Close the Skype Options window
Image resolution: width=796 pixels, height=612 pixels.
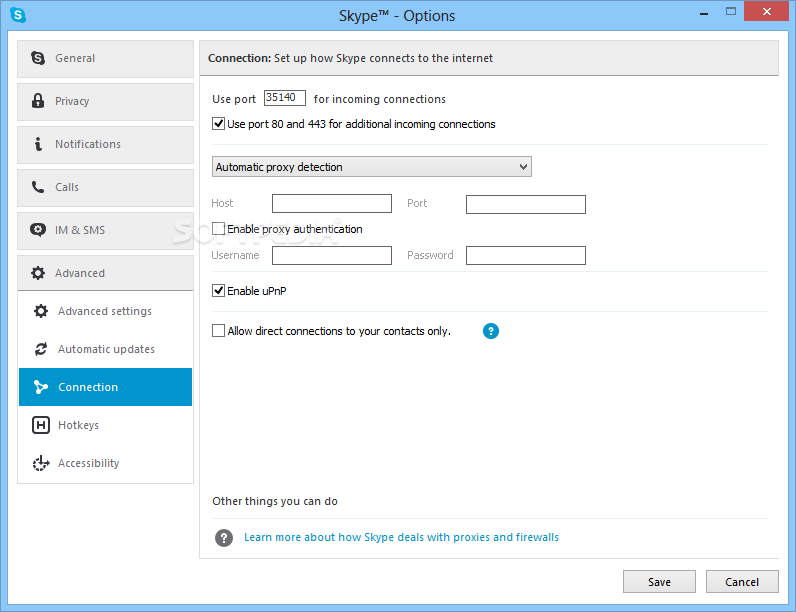[x=767, y=11]
